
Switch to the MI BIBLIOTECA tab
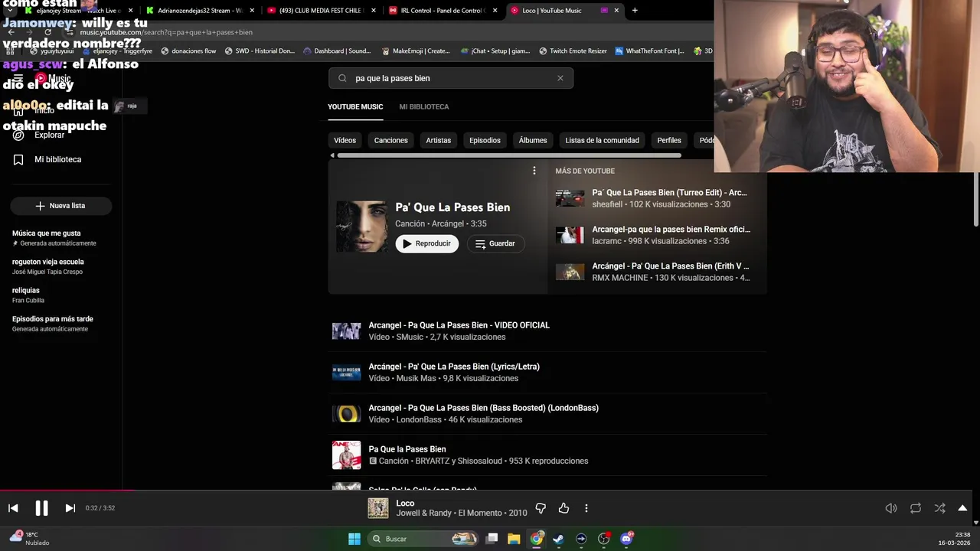tap(424, 106)
